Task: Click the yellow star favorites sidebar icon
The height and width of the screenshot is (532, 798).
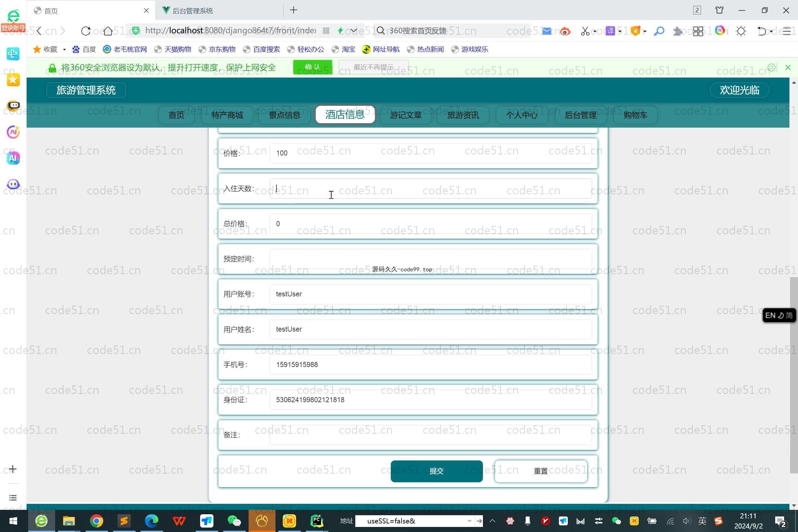Action: point(13,80)
